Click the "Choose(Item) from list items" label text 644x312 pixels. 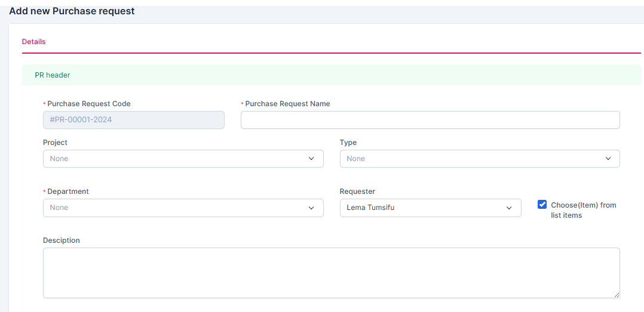582,210
